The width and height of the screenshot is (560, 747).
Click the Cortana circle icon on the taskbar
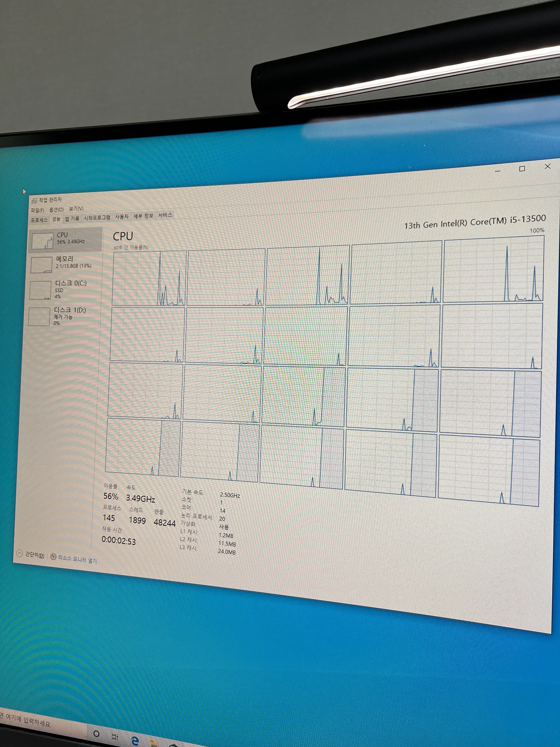(x=96, y=734)
